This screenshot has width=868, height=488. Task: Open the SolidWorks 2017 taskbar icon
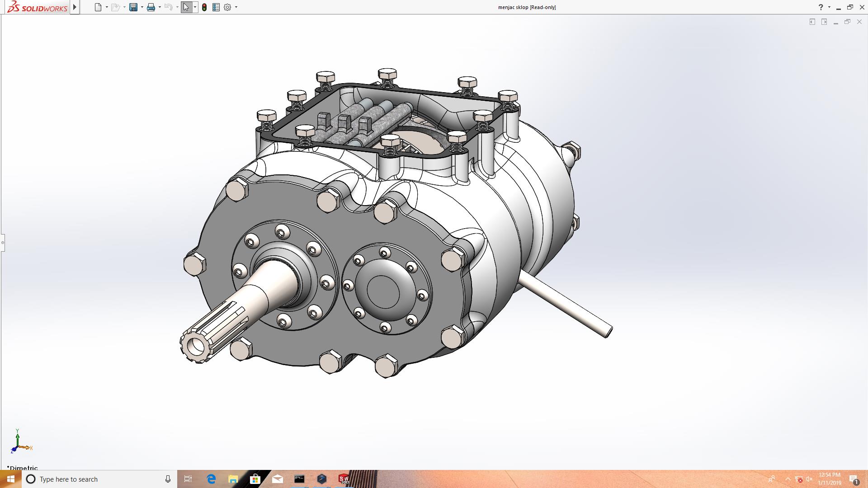click(344, 479)
